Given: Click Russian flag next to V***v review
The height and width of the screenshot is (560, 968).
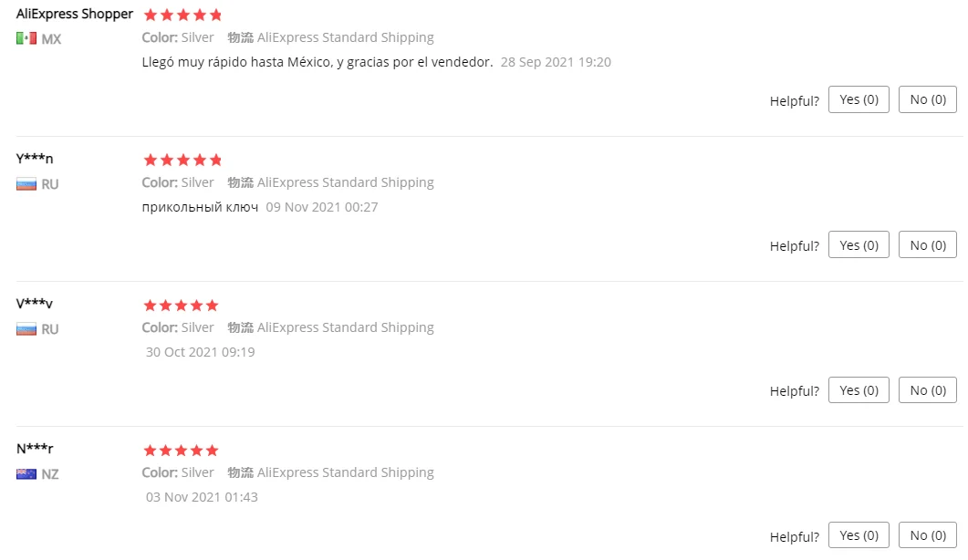Looking at the screenshot, I should coord(26,329).
